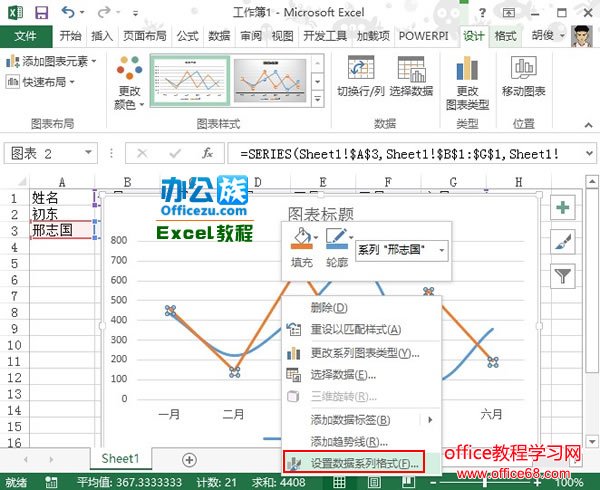Click user account avatar picture
This screenshot has height=490, width=600.
(582, 36)
